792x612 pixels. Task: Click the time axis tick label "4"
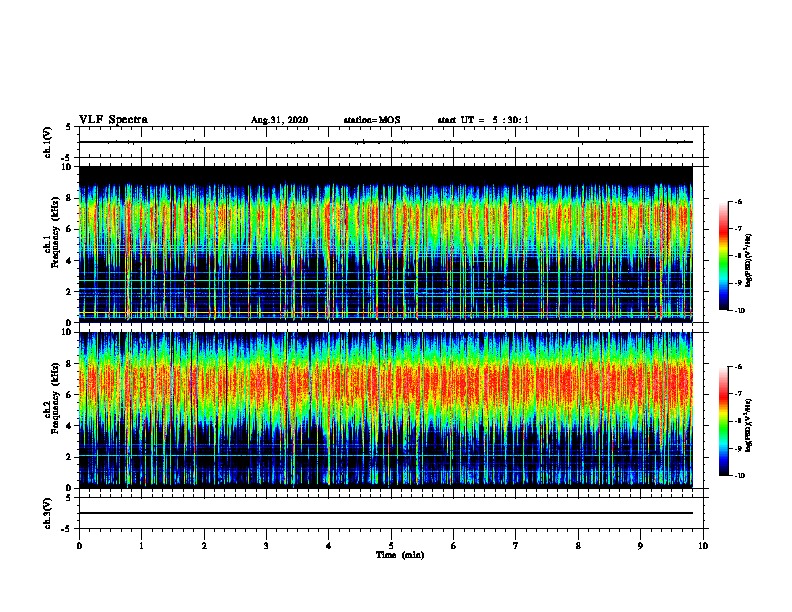329,546
